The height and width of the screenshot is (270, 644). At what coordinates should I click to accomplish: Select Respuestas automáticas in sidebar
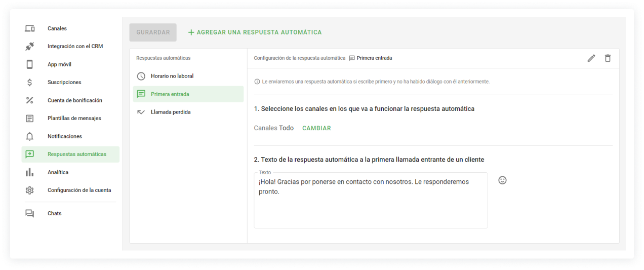[76, 155]
